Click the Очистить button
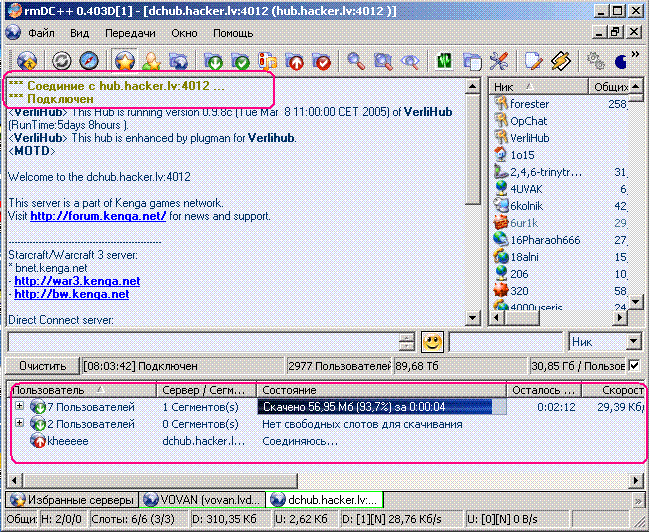 pyautogui.click(x=42, y=366)
